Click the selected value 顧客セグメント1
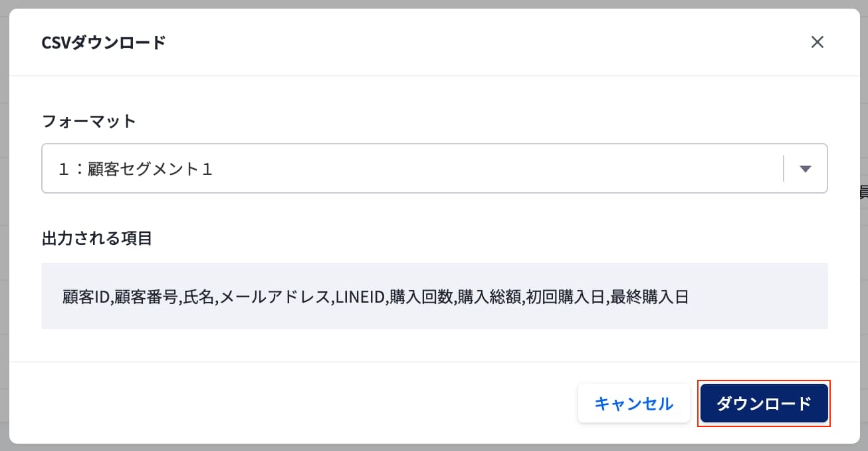 tap(135, 169)
